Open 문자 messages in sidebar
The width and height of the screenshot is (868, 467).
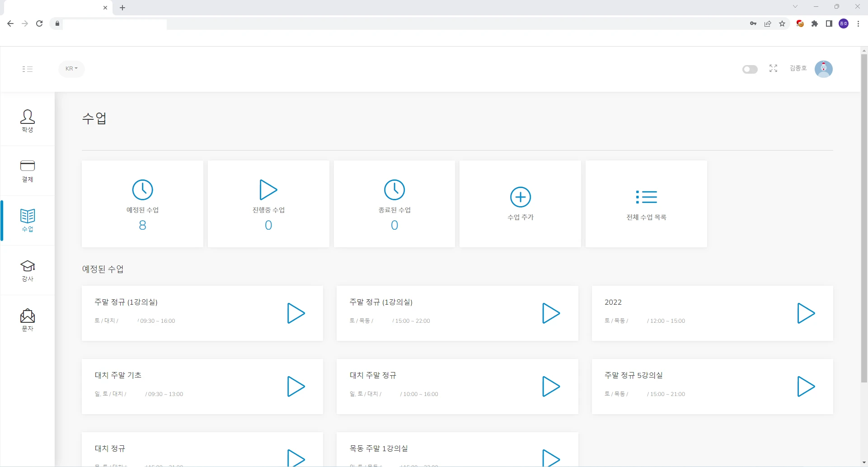coord(28,320)
